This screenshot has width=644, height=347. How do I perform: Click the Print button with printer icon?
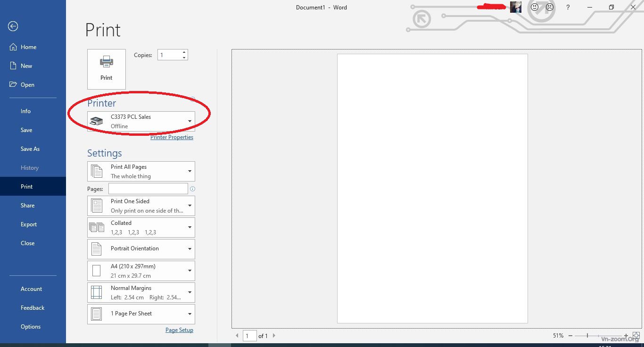click(x=107, y=69)
